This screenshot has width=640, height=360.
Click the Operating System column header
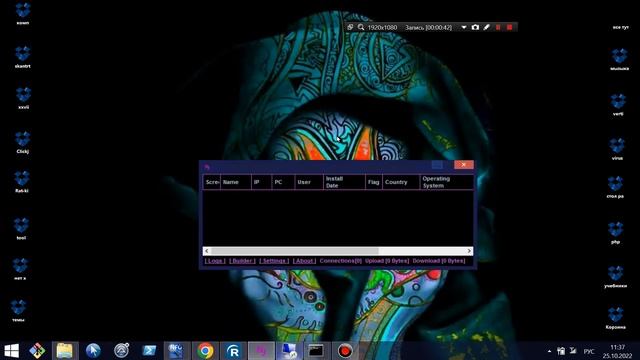(447, 182)
